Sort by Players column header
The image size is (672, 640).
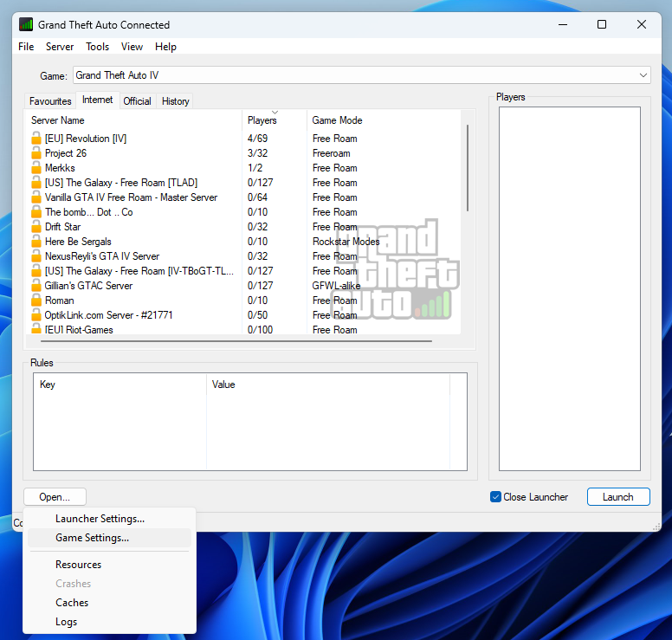tap(275, 120)
